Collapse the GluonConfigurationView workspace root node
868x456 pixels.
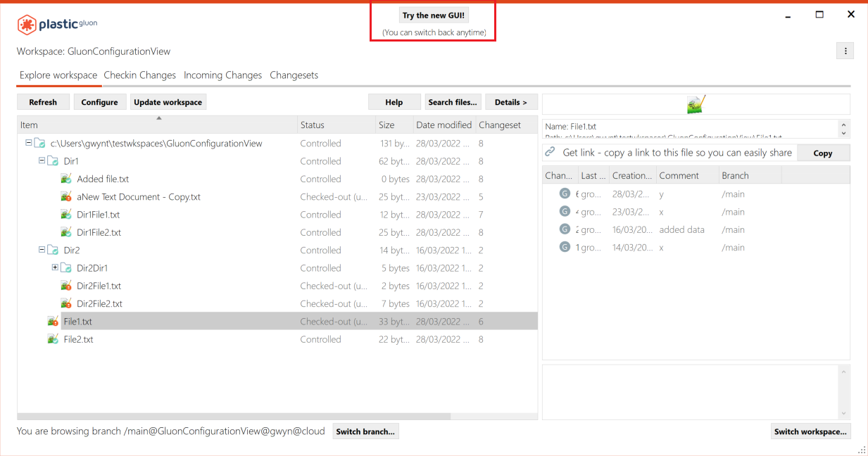[x=30, y=143]
